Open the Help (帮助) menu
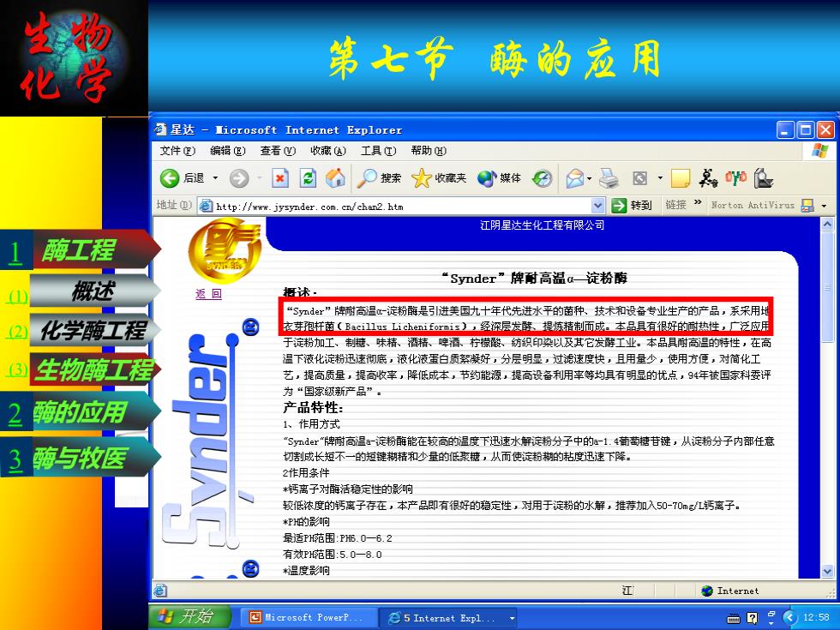Screen dimensions: 840x630 click(429, 151)
